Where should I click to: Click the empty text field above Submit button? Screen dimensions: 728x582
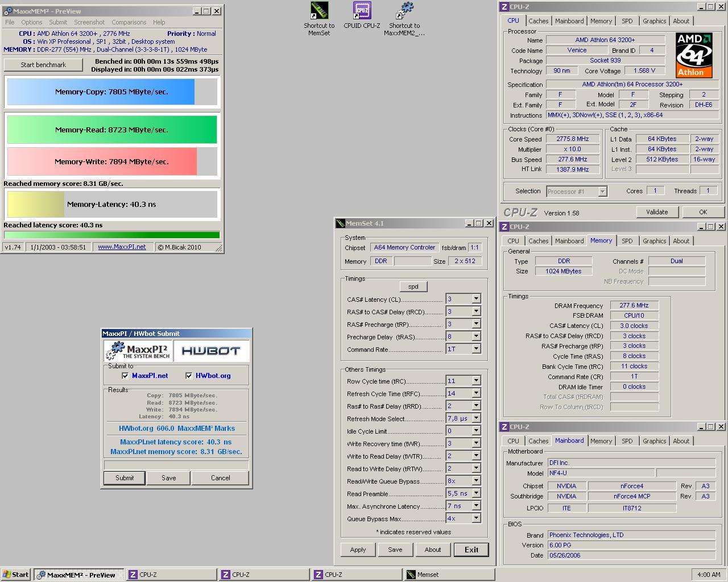pos(176,465)
